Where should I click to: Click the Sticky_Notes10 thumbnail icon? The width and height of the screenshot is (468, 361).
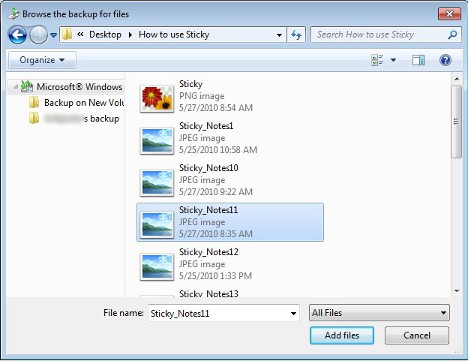click(157, 183)
